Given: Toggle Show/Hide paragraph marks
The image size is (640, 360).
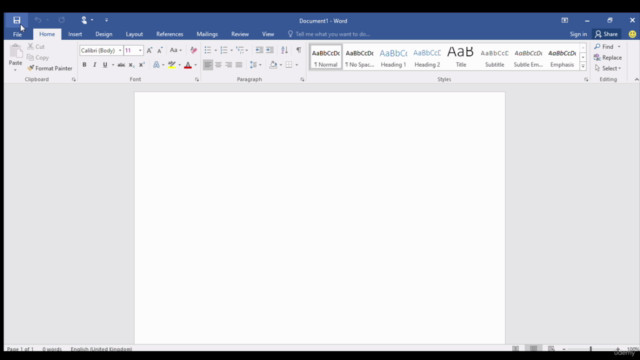Looking at the screenshot, I should [x=299, y=50].
